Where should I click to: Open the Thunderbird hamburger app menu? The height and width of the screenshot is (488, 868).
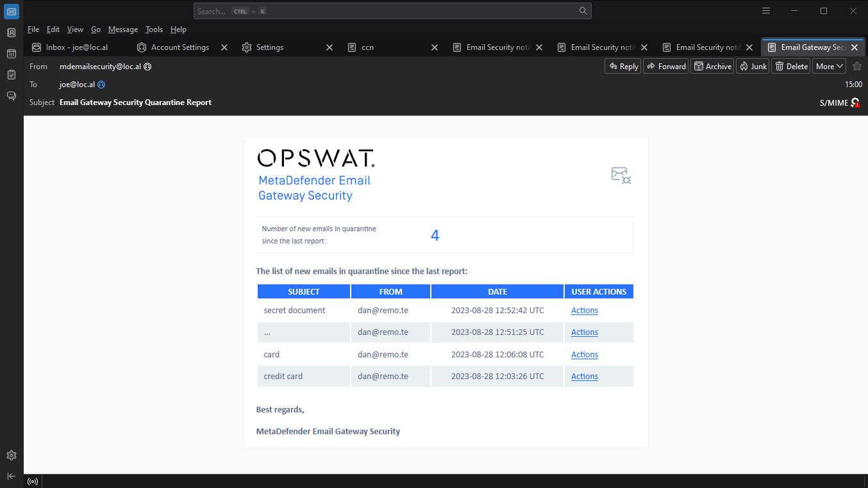[765, 11]
